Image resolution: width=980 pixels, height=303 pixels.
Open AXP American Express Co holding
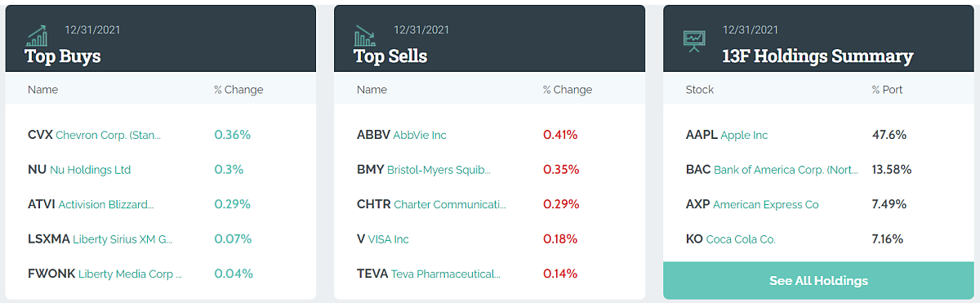752,204
